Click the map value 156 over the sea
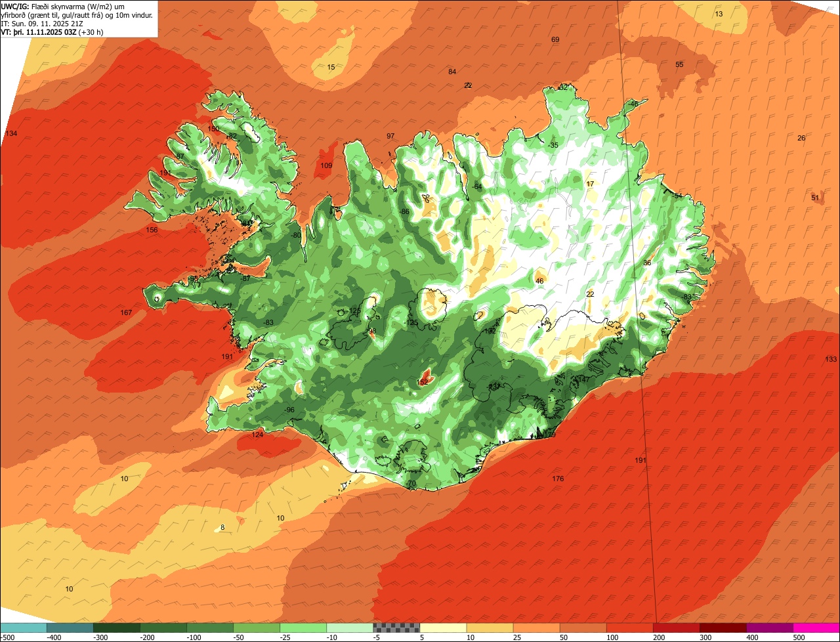The height and width of the screenshot is (642, 840). click(x=152, y=230)
